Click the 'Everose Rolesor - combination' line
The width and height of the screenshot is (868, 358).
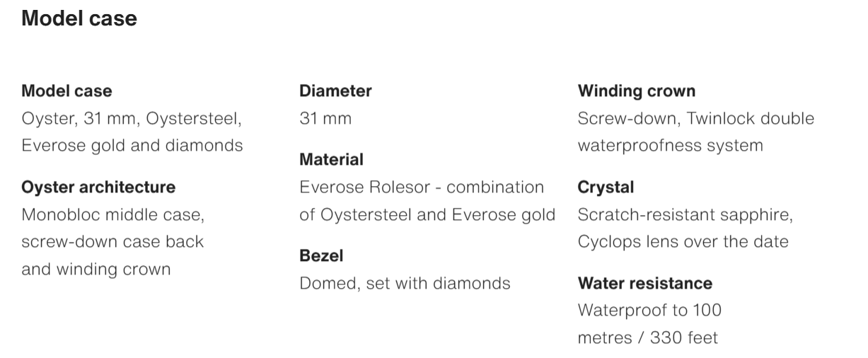pyautogui.click(x=422, y=187)
